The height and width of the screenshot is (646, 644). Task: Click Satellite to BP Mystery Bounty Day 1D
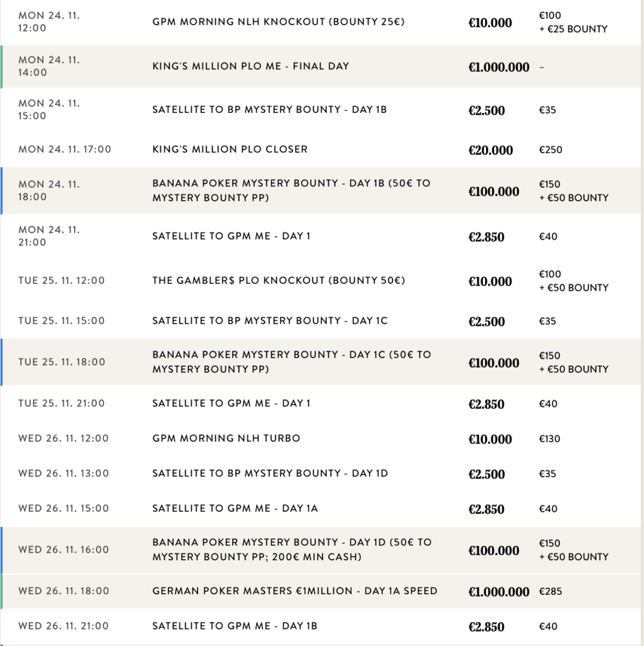(270, 474)
